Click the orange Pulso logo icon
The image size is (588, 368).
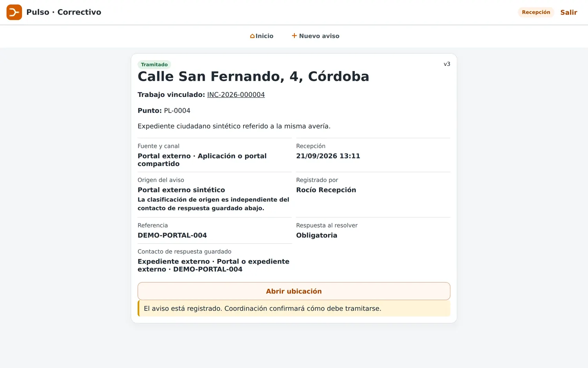tap(14, 12)
